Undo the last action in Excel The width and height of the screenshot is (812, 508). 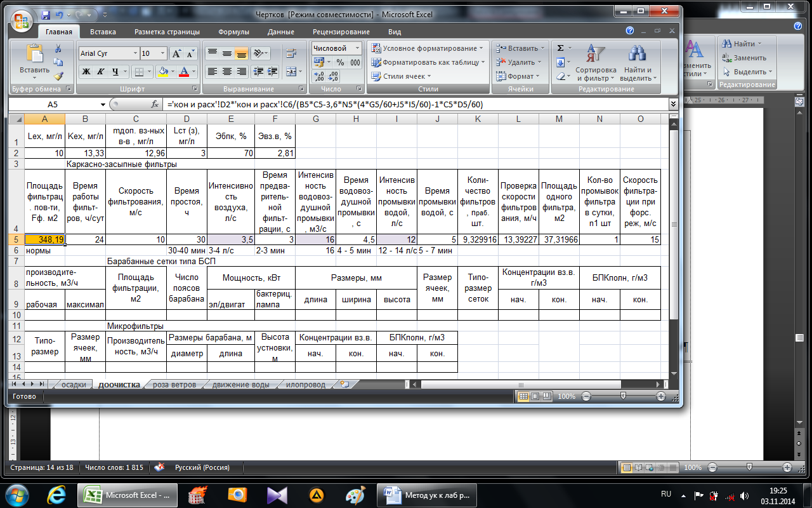(60, 14)
